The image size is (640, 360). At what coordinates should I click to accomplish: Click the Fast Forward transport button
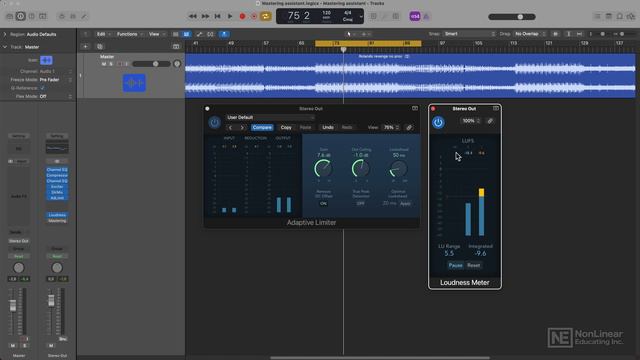[205, 16]
